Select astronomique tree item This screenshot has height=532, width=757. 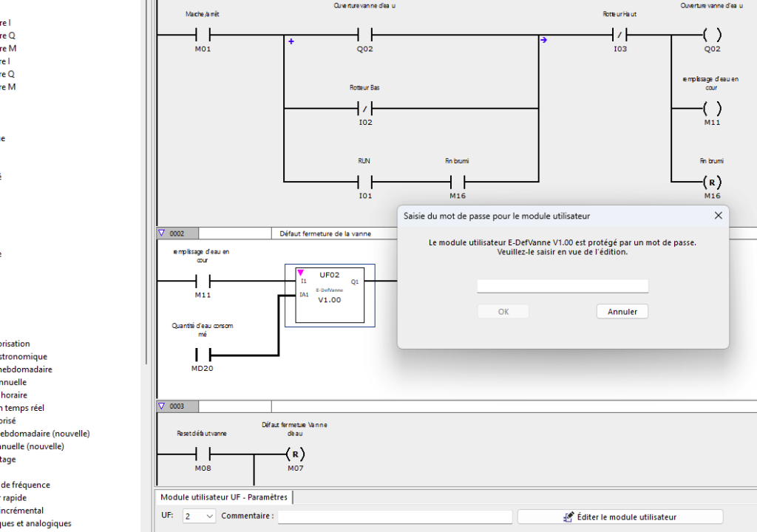coord(24,357)
